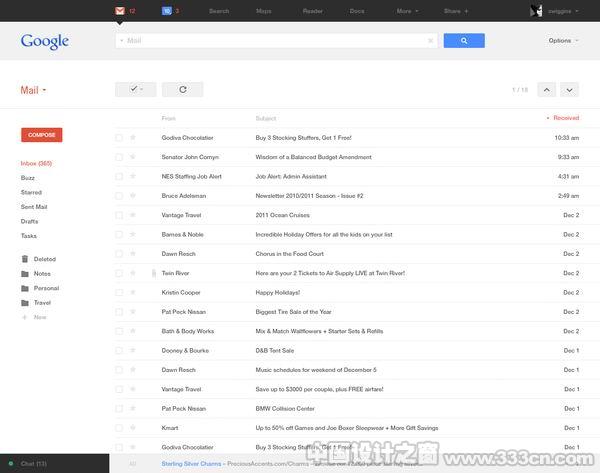Click the blue search magnifier button
Screen dimensions: 600x473
tap(464, 41)
